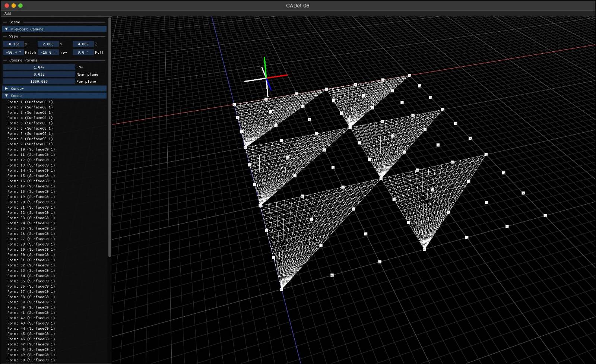Select Point 9 (SurfaceC0 1) in list
The width and height of the screenshot is (596, 364).
(x=30, y=144)
